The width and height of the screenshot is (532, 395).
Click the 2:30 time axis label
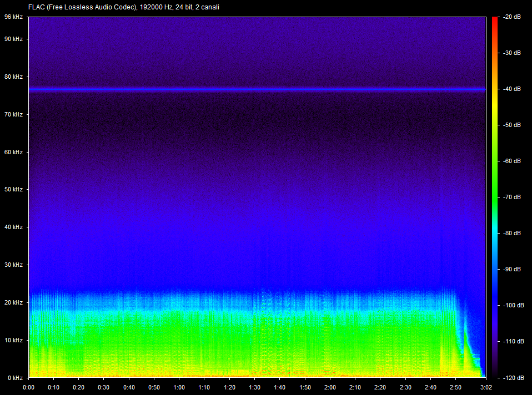405,387
